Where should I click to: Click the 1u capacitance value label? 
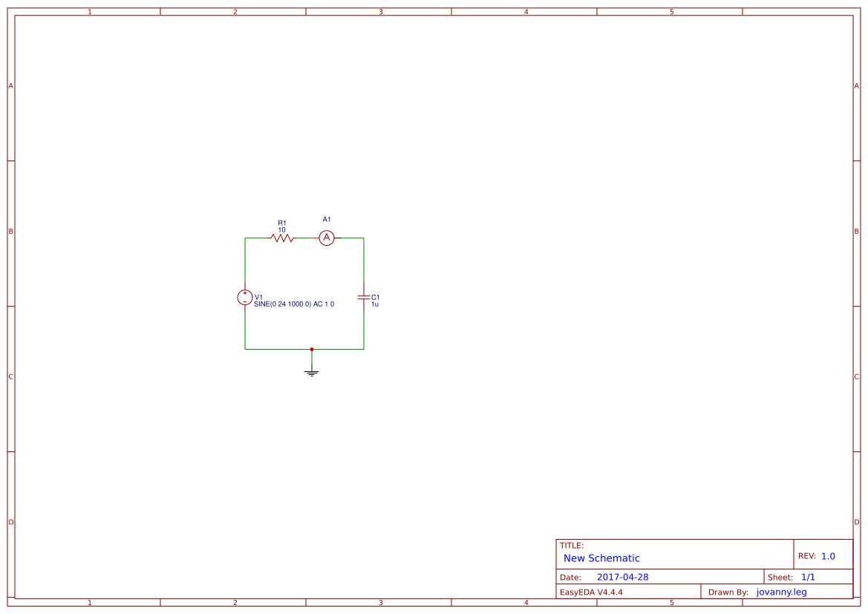tap(373, 304)
